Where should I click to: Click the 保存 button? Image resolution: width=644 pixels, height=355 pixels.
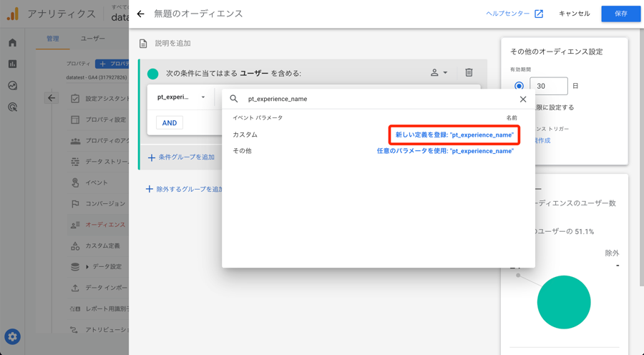(620, 14)
